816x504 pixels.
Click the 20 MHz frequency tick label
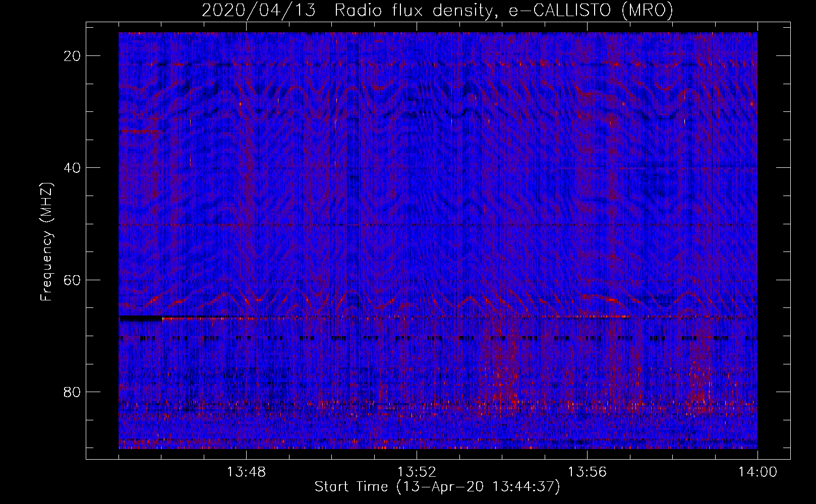[x=73, y=56]
